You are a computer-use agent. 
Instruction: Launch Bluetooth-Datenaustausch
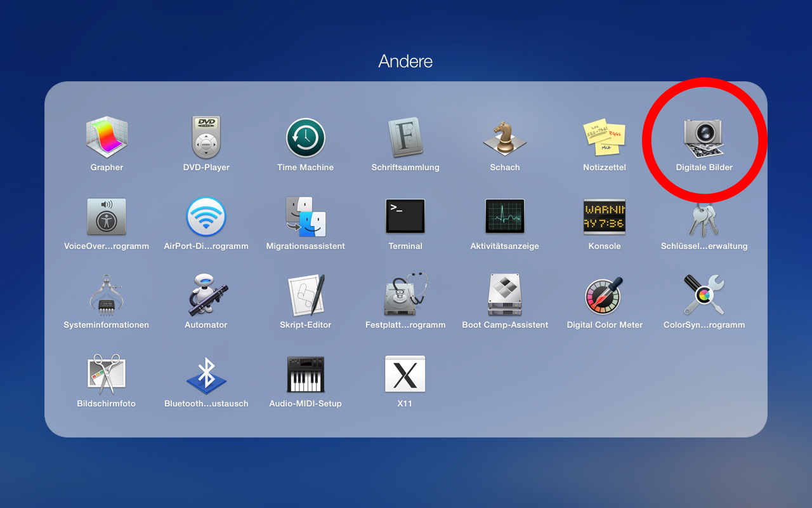tap(206, 374)
